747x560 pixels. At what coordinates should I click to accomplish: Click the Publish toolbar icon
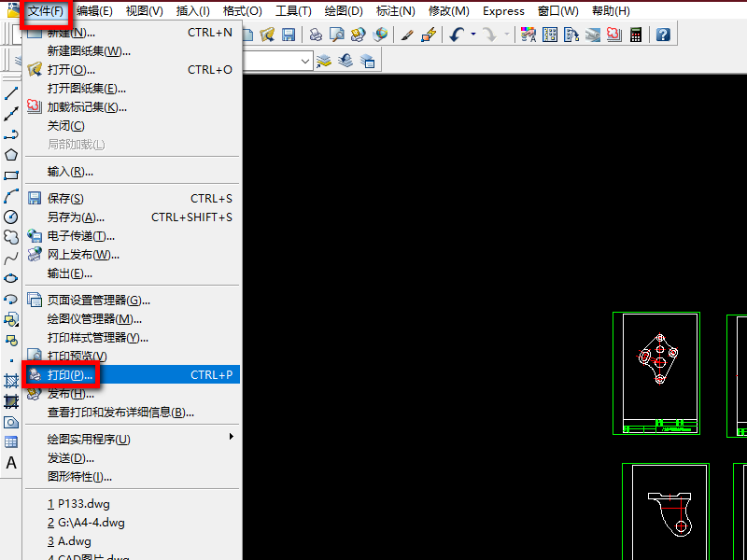(x=359, y=35)
